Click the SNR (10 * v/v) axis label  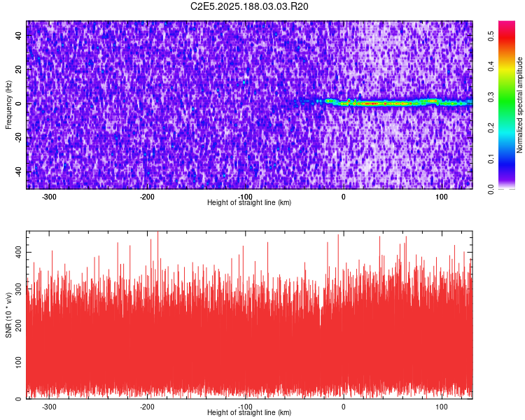[8, 315]
